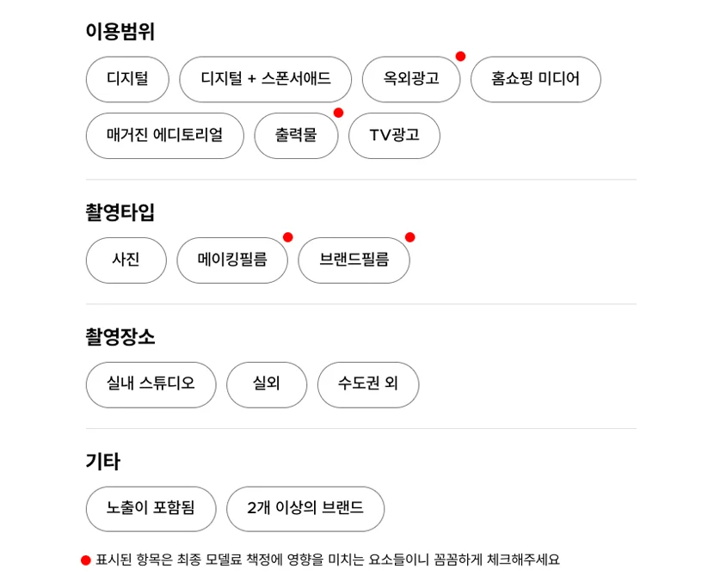Select the 메이킹필름 shooting type

231,260
